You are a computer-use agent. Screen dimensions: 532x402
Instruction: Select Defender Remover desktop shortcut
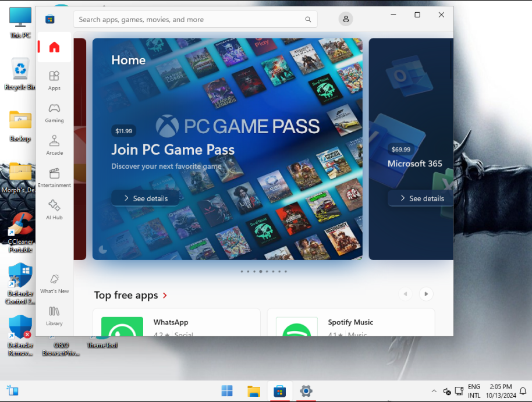pyautogui.click(x=20, y=336)
